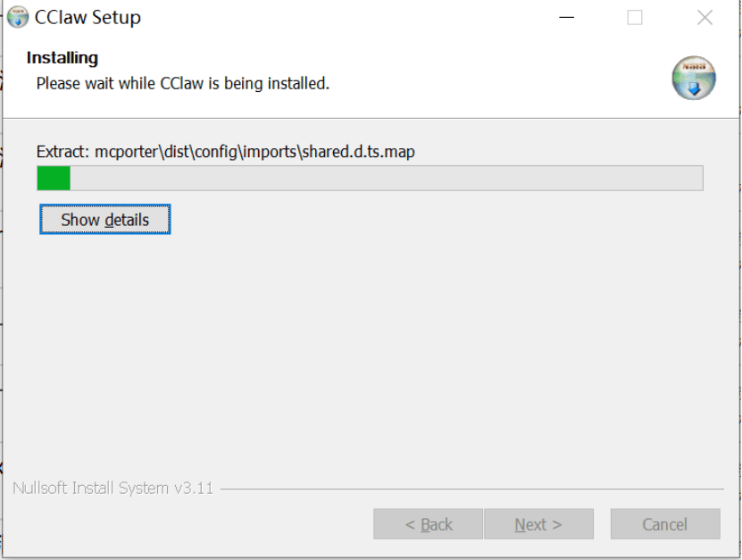742x560 pixels.
Task: Cancel the CClaw installation
Action: (x=665, y=524)
